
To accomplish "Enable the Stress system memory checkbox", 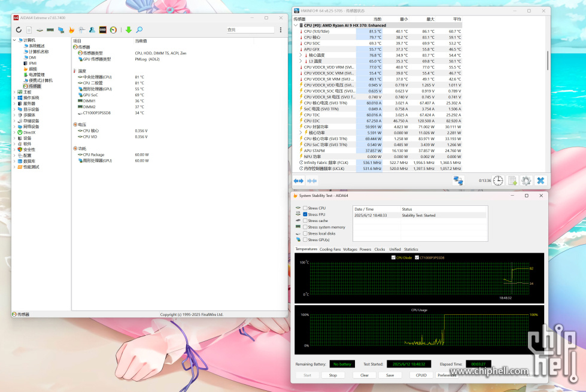I will click(305, 227).
